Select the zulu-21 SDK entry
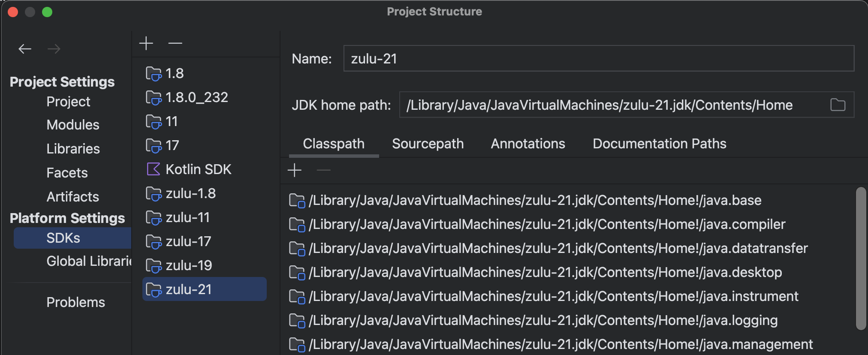This screenshot has width=868, height=355. (205, 289)
